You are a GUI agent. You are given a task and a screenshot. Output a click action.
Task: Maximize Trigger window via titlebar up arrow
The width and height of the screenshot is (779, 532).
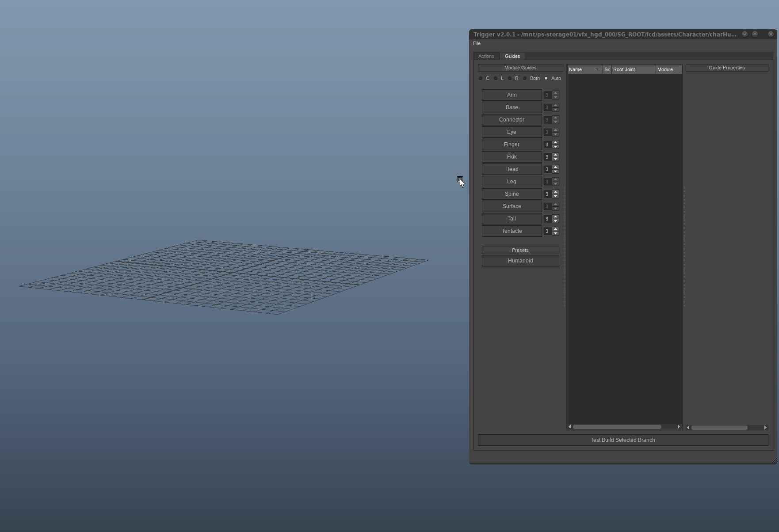(755, 34)
